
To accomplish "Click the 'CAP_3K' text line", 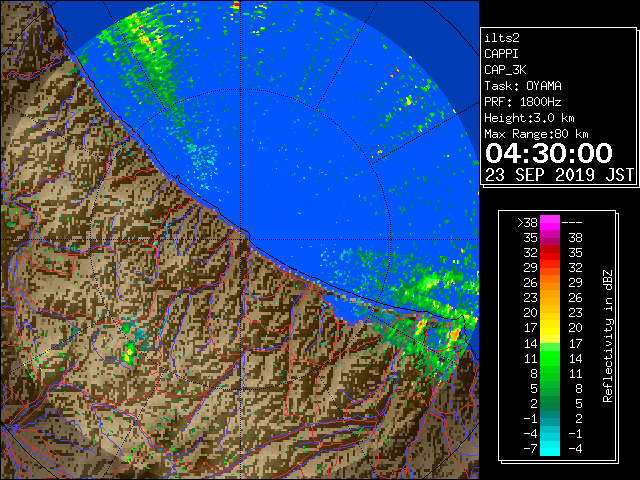I will 505,70.
